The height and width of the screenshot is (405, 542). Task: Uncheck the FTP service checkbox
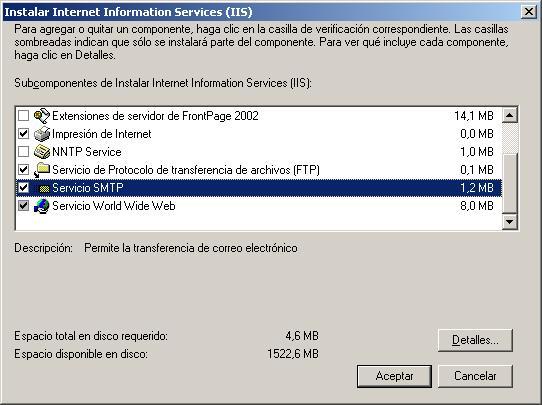click(23, 169)
